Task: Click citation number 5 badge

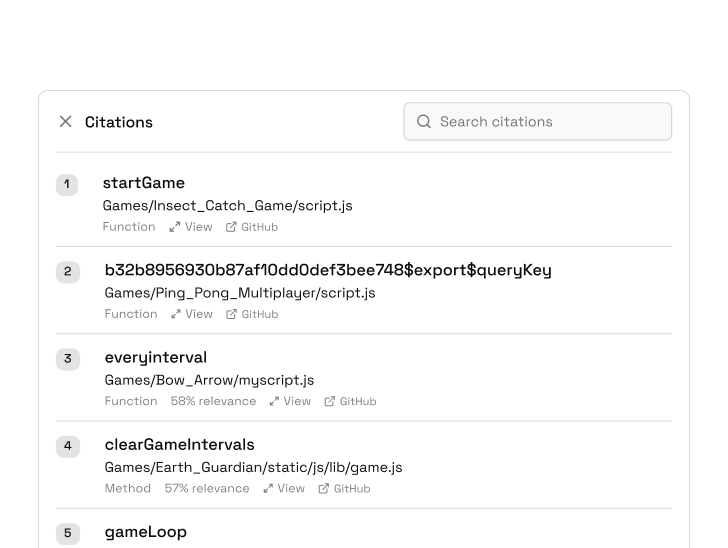Action: [67, 533]
